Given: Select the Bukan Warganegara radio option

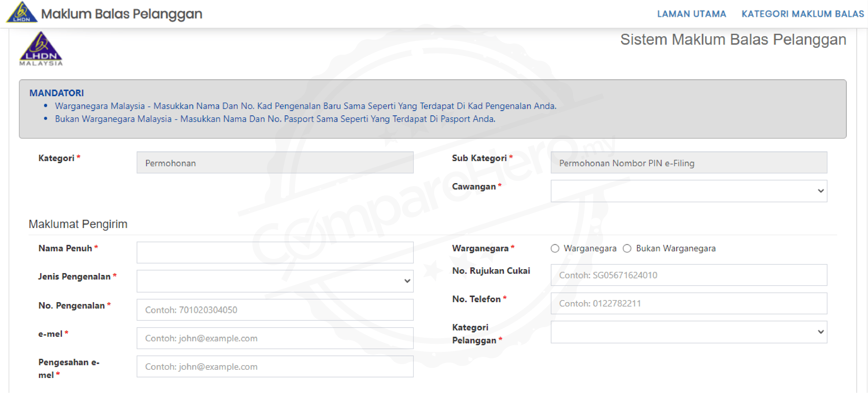Looking at the screenshot, I should (x=627, y=249).
